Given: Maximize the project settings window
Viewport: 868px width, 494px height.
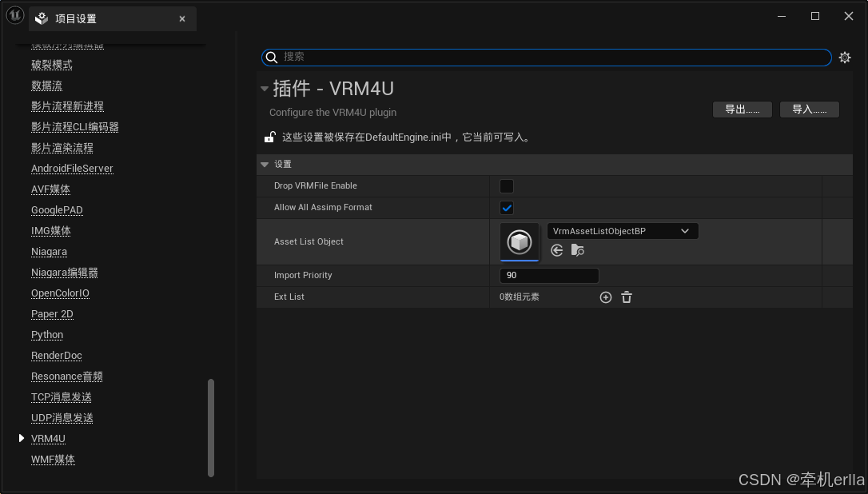Looking at the screenshot, I should coord(815,16).
